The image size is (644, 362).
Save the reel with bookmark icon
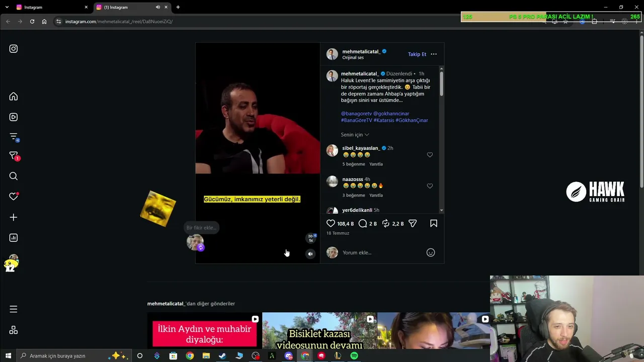click(x=434, y=223)
